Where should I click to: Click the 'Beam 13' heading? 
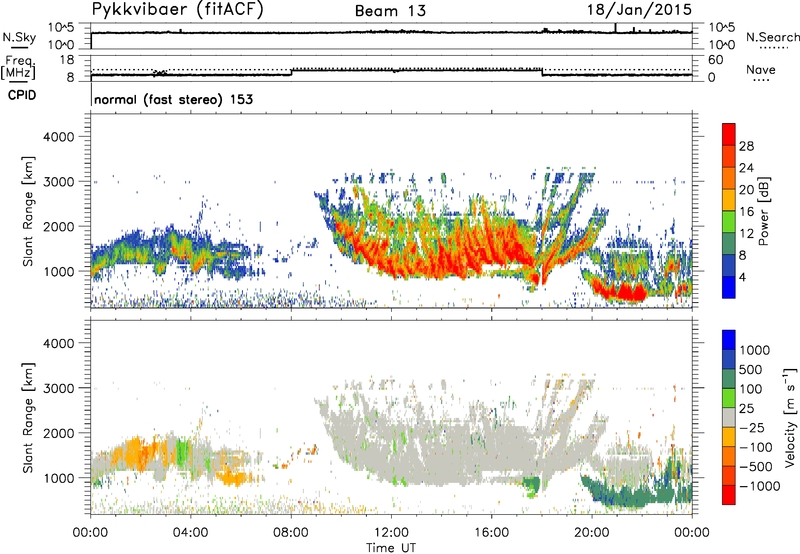tap(390, 11)
